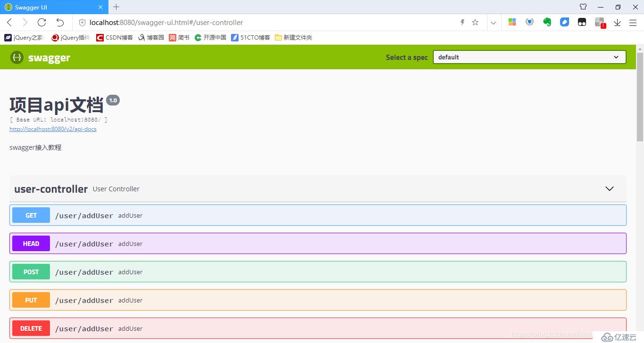Open the address bar history chevron

[x=493, y=22]
